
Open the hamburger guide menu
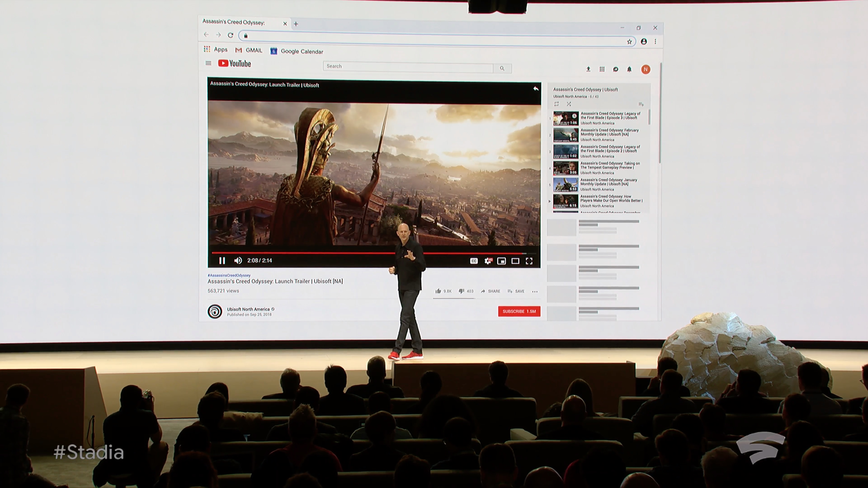tap(208, 63)
